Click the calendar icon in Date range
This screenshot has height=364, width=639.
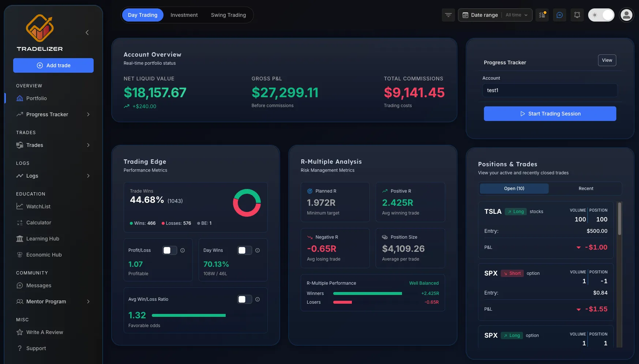click(x=465, y=15)
